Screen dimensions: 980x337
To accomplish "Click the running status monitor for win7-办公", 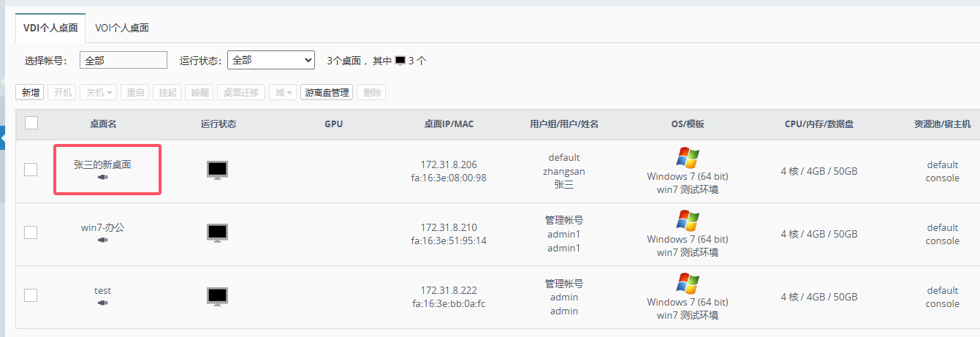I will (217, 232).
